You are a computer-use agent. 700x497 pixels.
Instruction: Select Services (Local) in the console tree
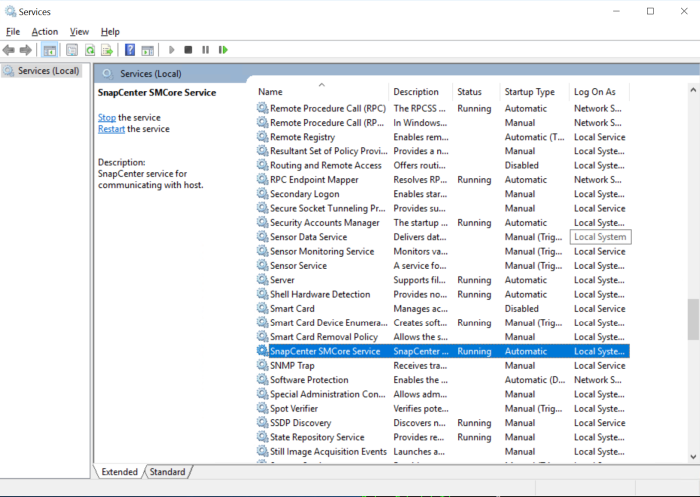[x=48, y=71]
